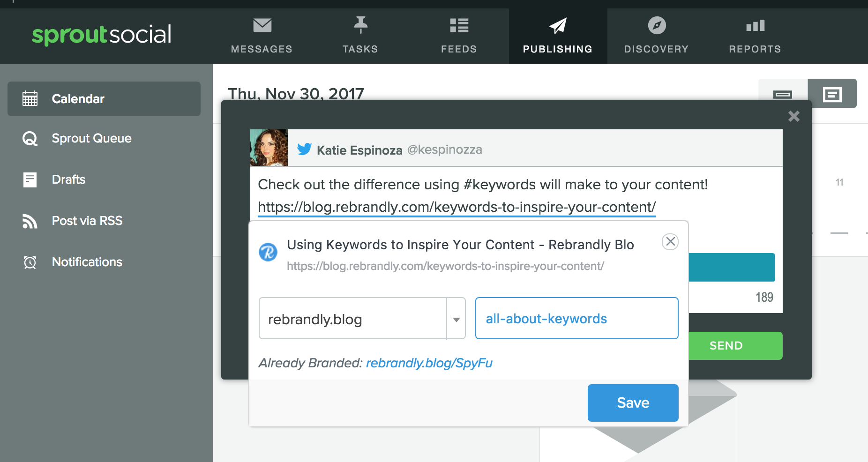The height and width of the screenshot is (462, 868).
Task: Click the blog.rebrandly.com link in tweet text
Action: 457,207
